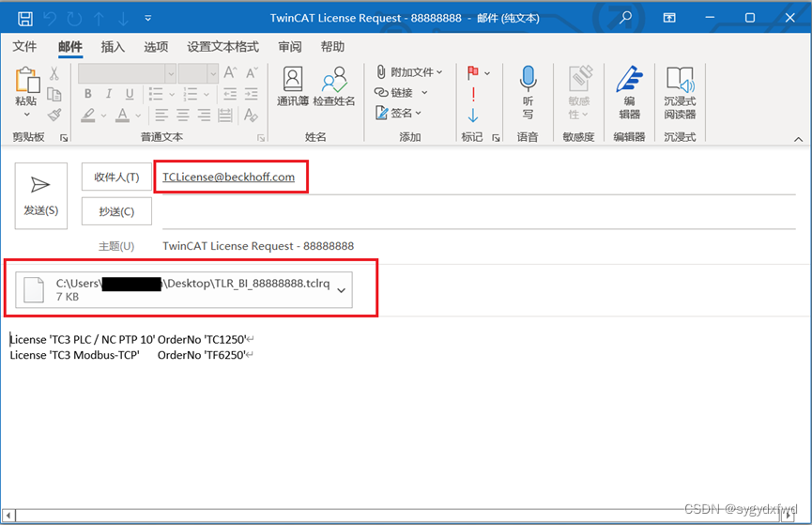Toggle Align Right paragraph alignment
The width and height of the screenshot is (812, 525).
[x=204, y=116]
